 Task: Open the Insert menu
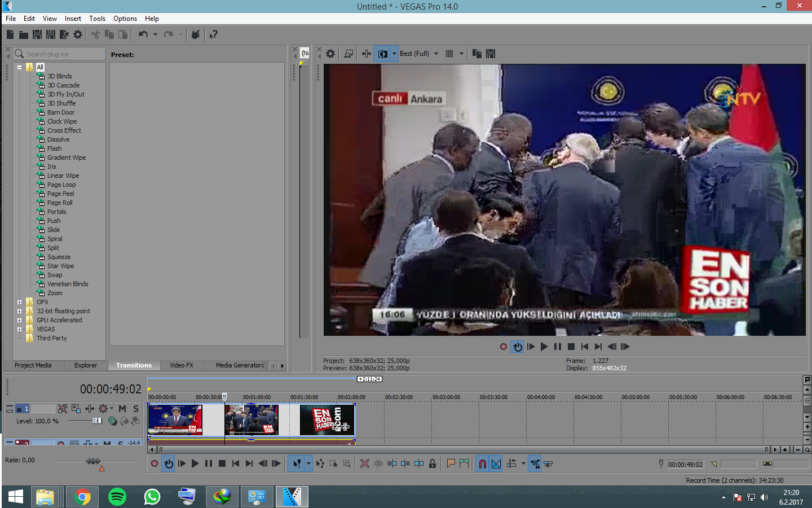point(73,19)
